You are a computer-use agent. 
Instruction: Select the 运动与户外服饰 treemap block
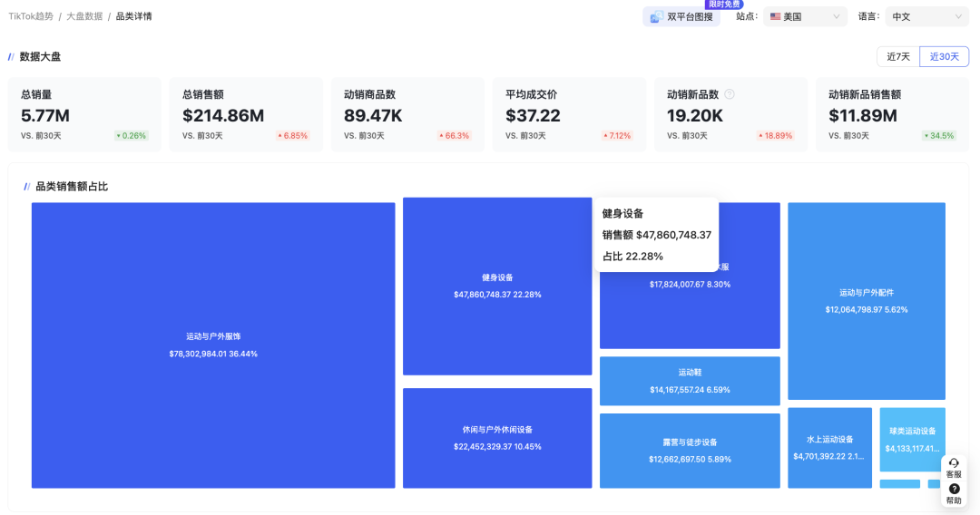click(x=213, y=345)
